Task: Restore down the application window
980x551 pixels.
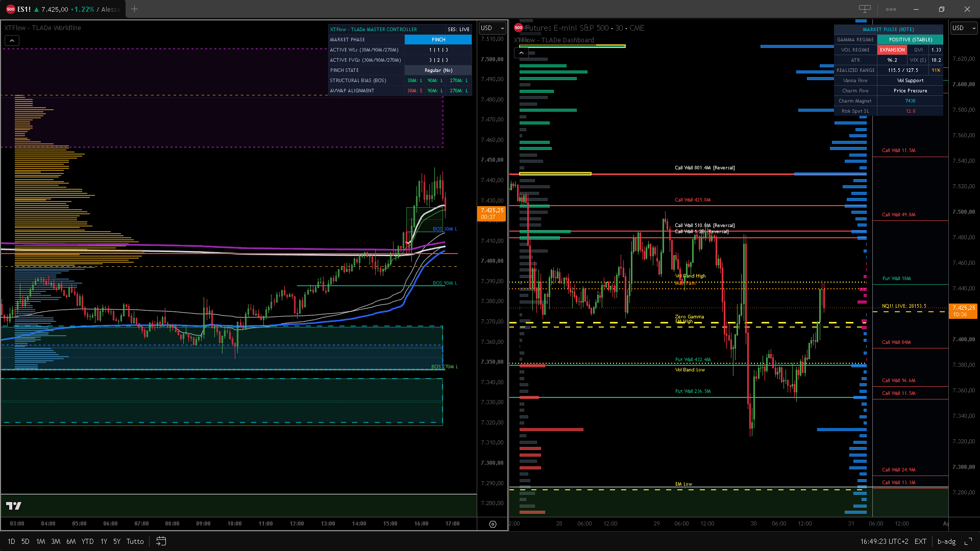Action: click(942, 9)
